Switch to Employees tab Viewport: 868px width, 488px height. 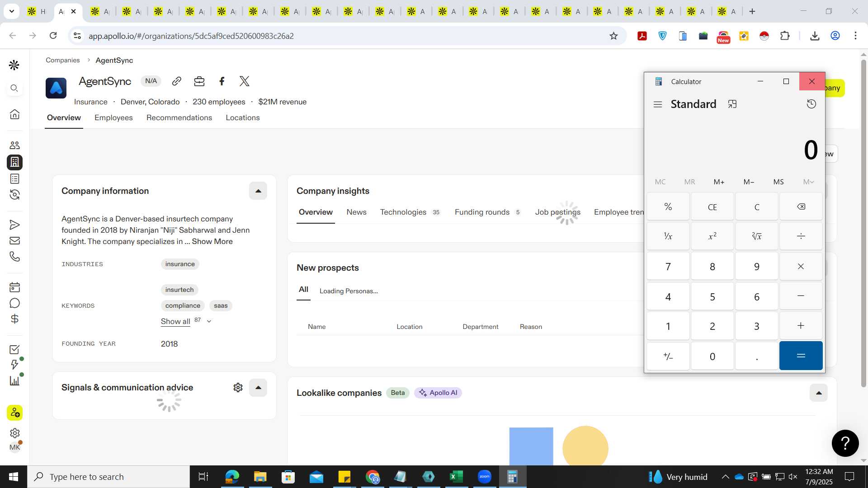pyautogui.click(x=113, y=117)
